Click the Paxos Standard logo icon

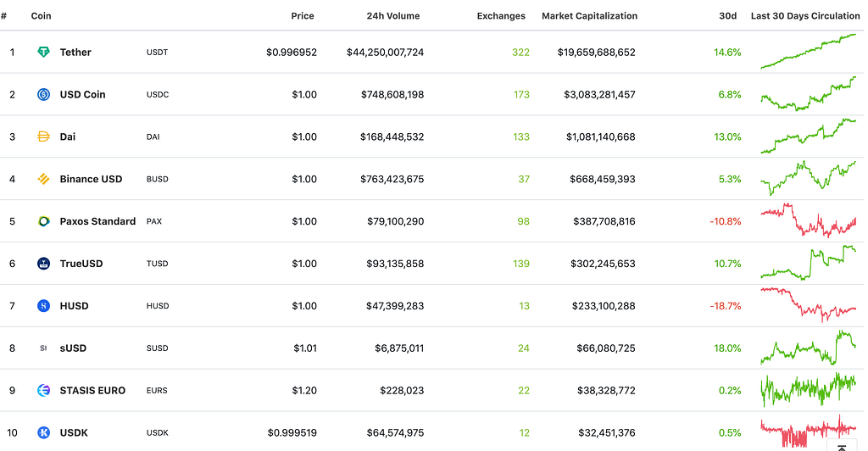[x=44, y=221]
